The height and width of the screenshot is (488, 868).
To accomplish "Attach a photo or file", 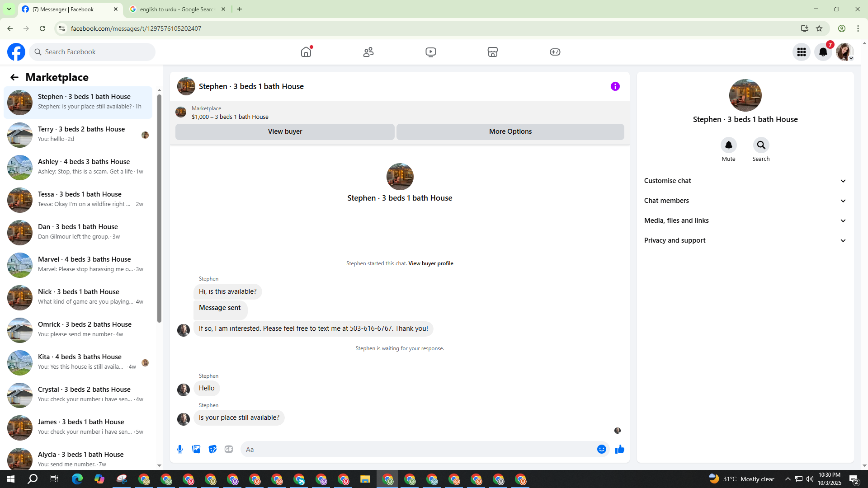I will 196,449.
